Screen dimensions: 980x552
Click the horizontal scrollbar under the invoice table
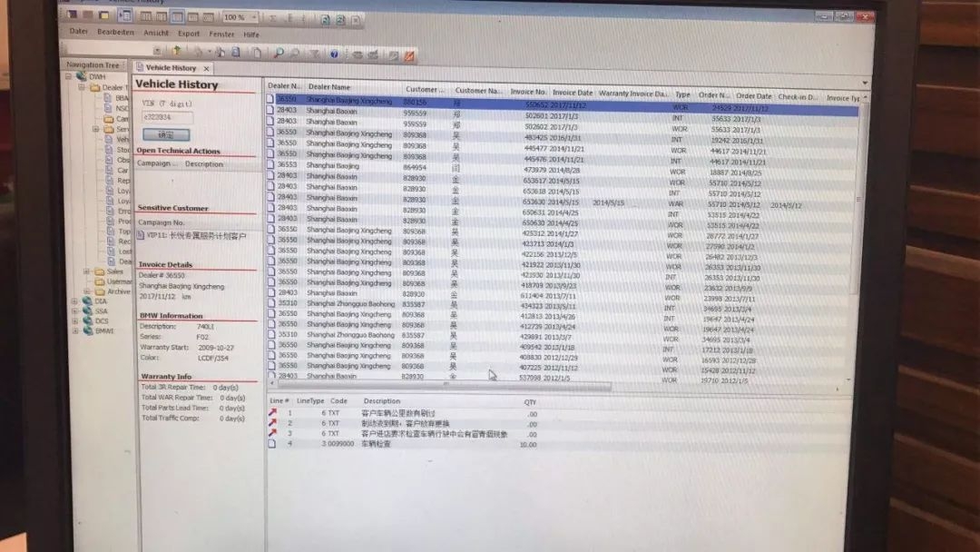(444, 386)
